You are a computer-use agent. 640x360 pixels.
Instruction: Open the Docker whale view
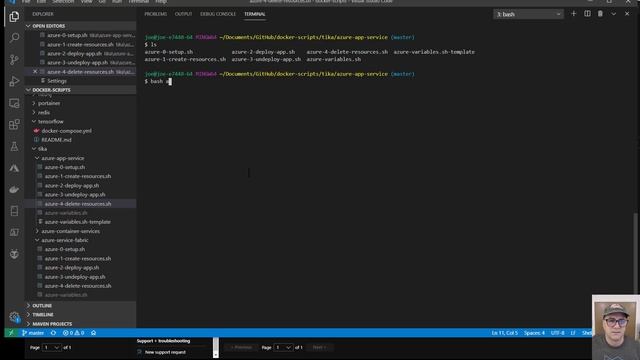tap(14, 189)
